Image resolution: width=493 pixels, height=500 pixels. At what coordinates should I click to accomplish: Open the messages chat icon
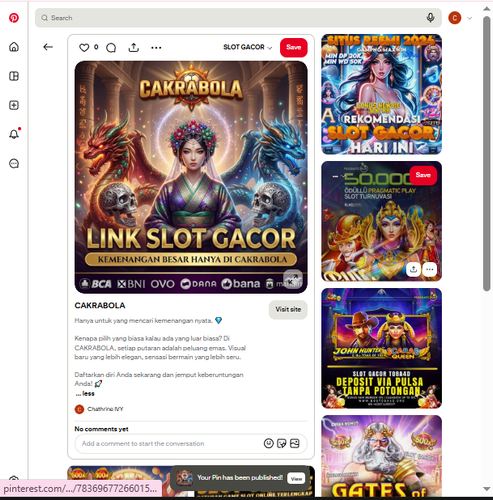click(x=14, y=163)
